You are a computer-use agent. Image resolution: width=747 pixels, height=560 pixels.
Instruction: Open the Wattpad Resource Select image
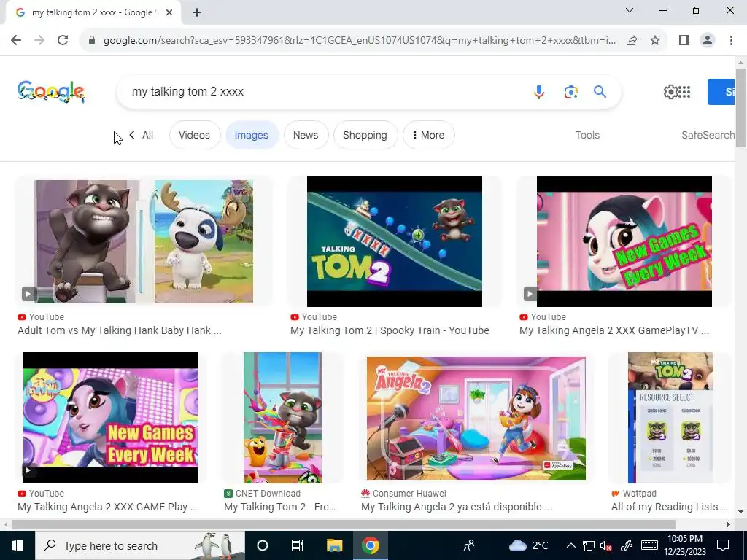click(670, 418)
